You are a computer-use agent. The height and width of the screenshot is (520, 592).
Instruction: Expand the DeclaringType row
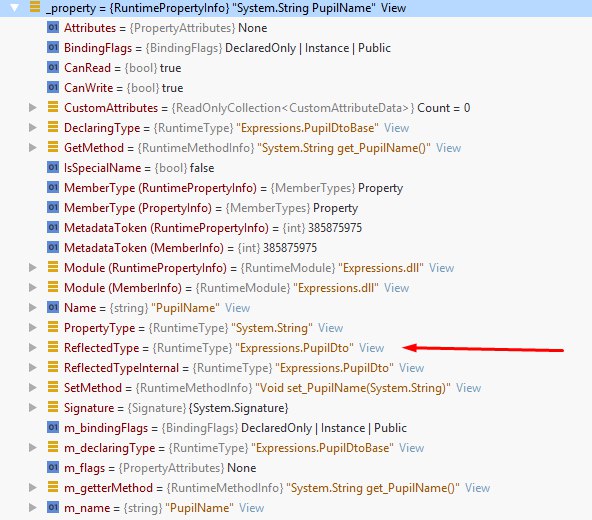(x=33, y=128)
